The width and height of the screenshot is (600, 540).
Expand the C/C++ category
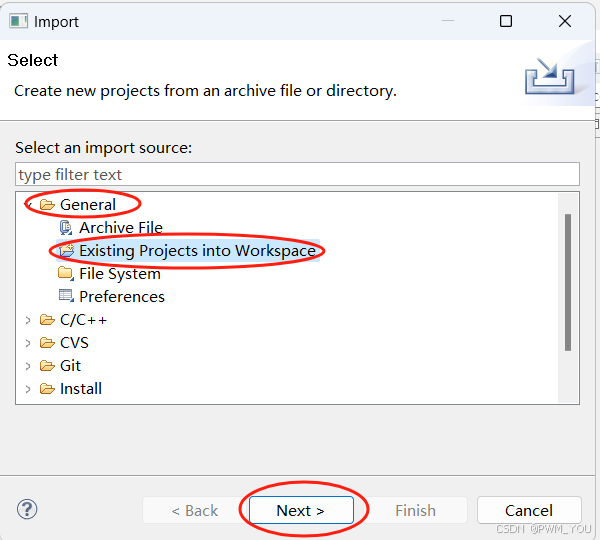(x=28, y=320)
